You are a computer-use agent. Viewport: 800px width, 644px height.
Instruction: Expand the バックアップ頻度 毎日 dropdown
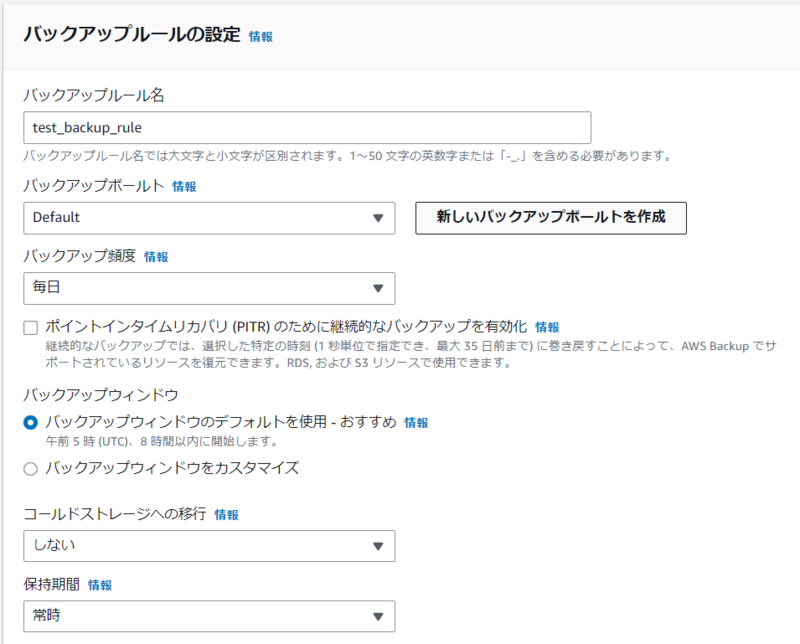click(x=209, y=288)
